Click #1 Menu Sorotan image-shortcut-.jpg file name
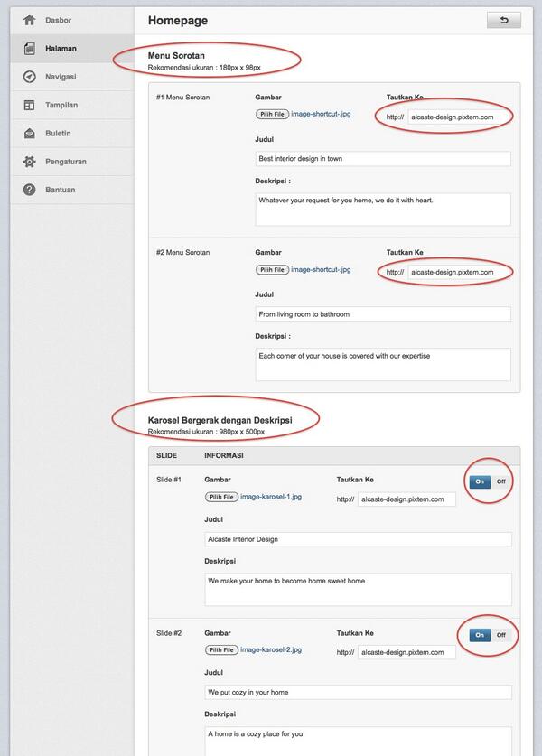The width and height of the screenshot is (542, 756). click(322, 115)
